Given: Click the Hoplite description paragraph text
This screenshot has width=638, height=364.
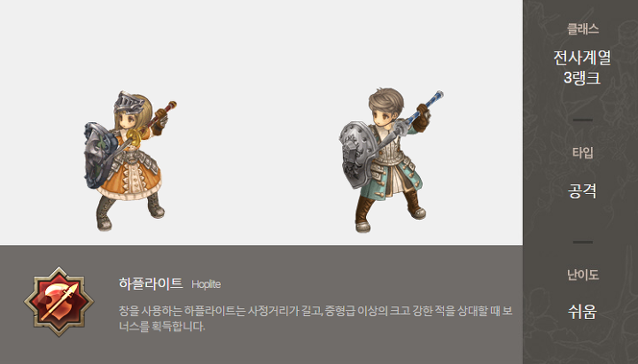Looking at the screenshot, I should (315, 319).
